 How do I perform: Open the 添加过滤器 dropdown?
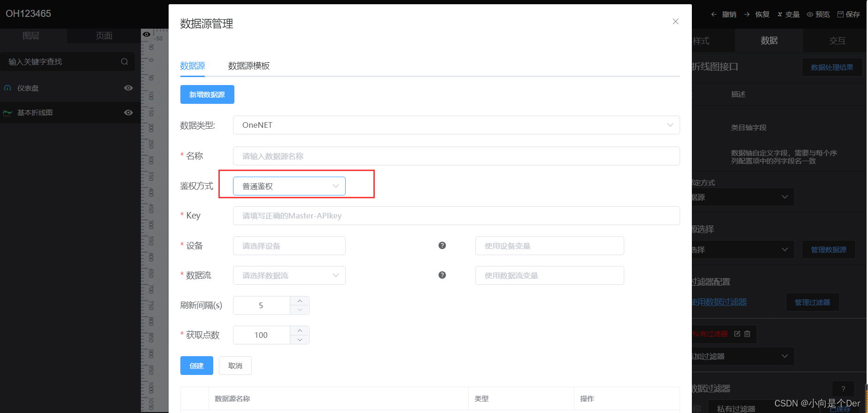coord(743,356)
